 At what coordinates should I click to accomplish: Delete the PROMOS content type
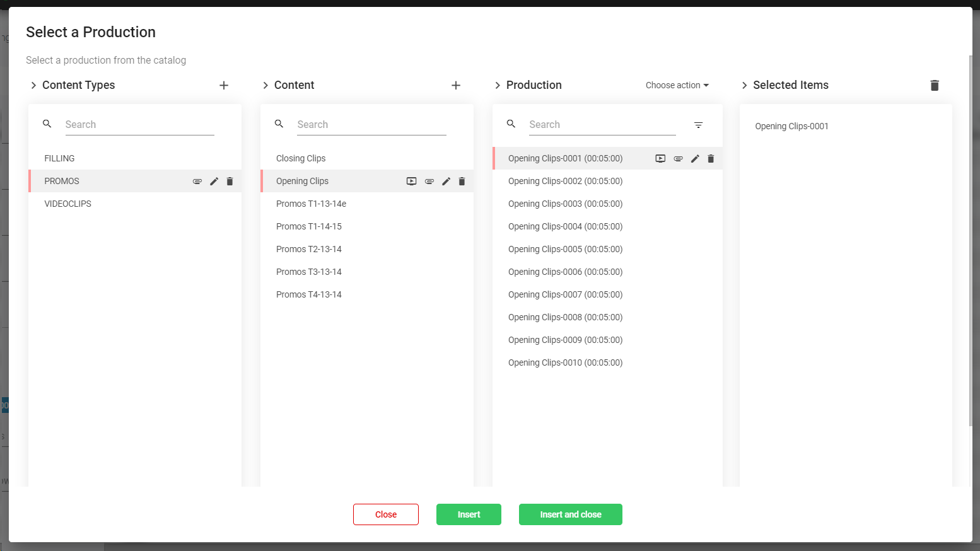(x=230, y=182)
